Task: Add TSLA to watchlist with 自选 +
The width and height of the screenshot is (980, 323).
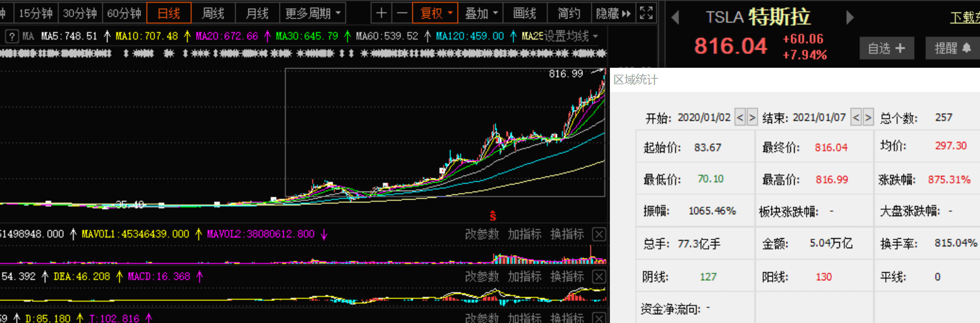Action: (x=886, y=48)
